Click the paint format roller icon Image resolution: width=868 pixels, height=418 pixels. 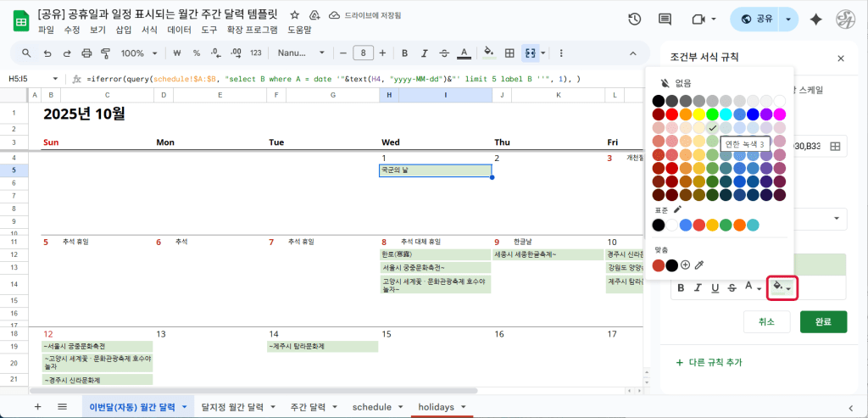(106, 53)
